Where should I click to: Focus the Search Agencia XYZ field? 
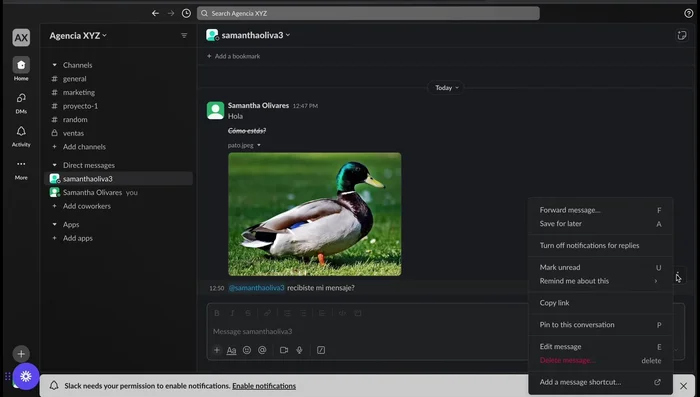(368, 13)
